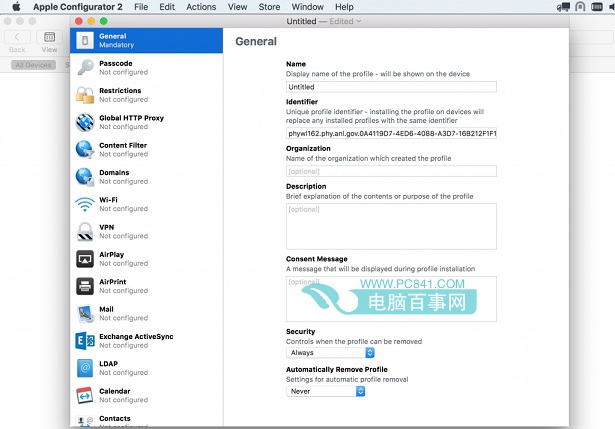Select the Global HTTP Proxy icon

tap(85, 122)
